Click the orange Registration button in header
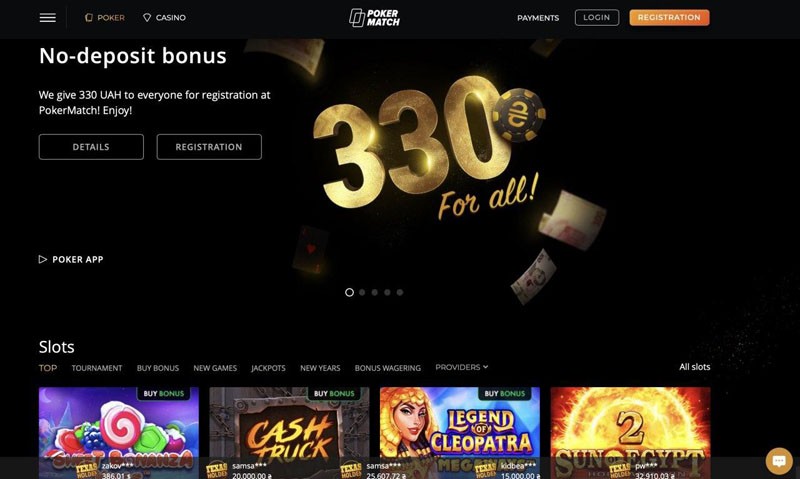 669,17
